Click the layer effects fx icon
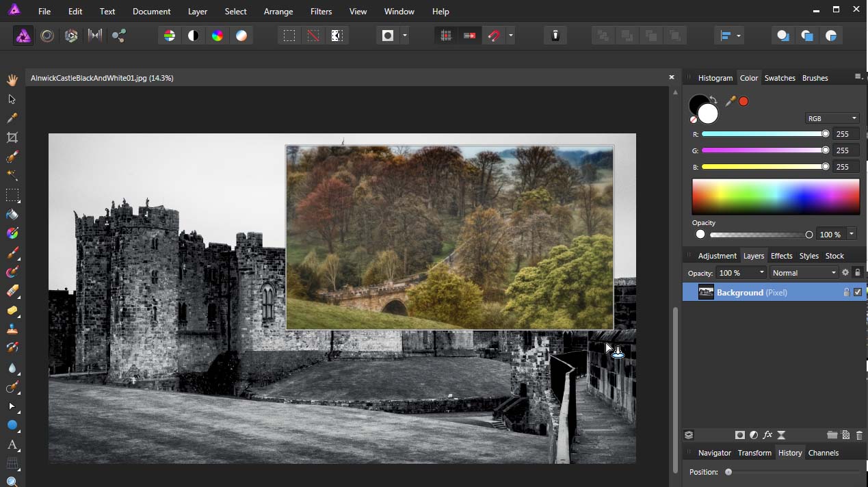 click(767, 435)
